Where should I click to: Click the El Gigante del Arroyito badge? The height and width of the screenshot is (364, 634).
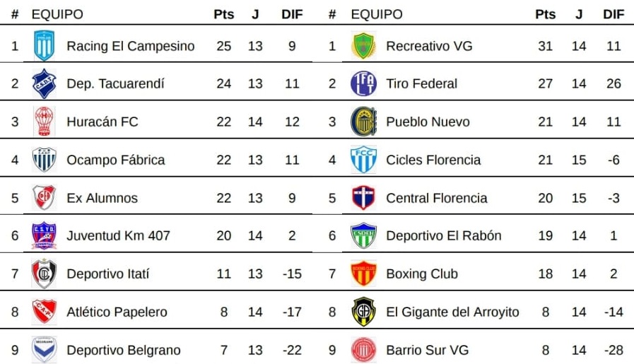[364, 312]
